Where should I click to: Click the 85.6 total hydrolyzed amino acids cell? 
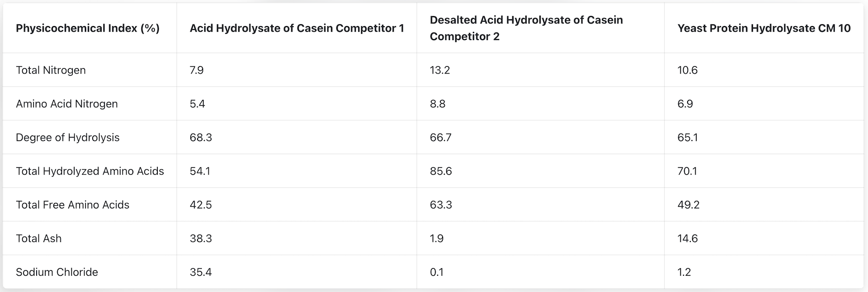click(441, 171)
